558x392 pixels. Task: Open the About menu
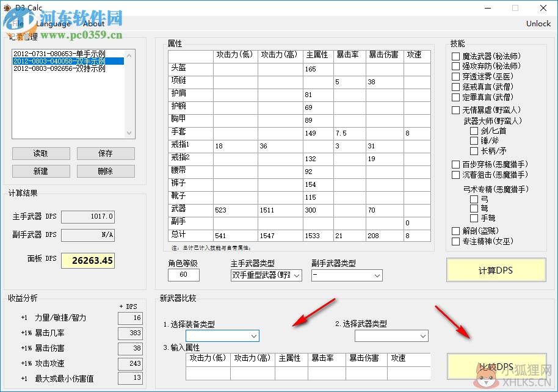[x=93, y=24]
